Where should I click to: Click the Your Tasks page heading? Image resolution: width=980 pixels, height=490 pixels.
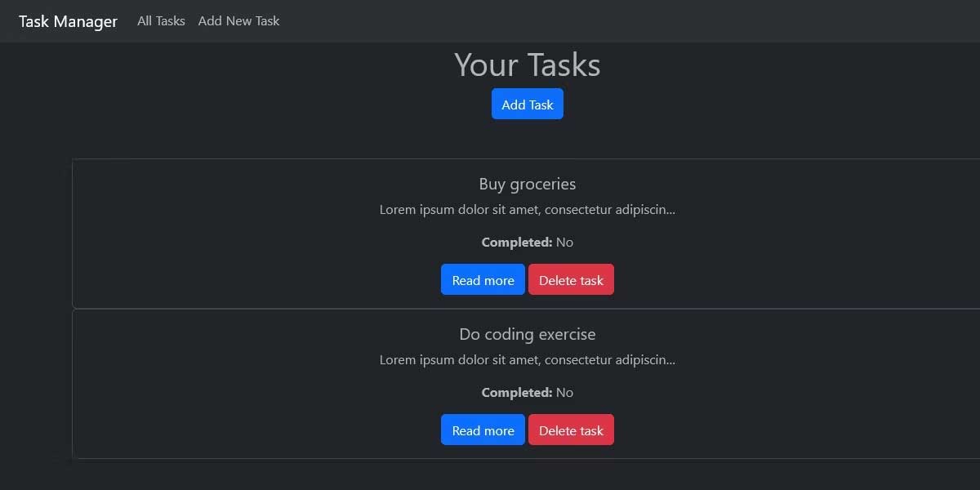point(527,65)
